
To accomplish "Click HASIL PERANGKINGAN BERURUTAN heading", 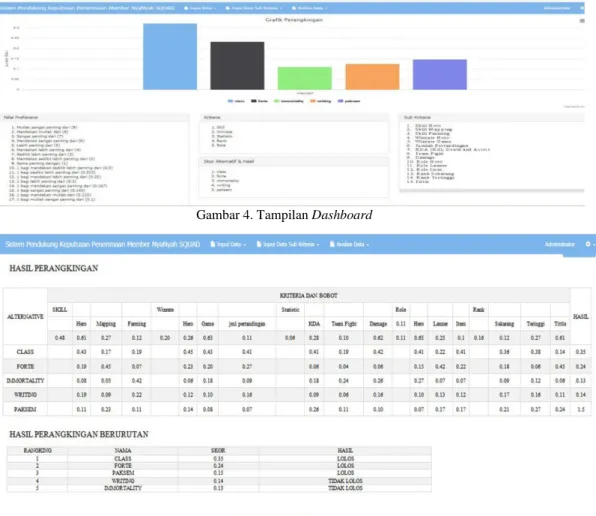I will (79, 434).
